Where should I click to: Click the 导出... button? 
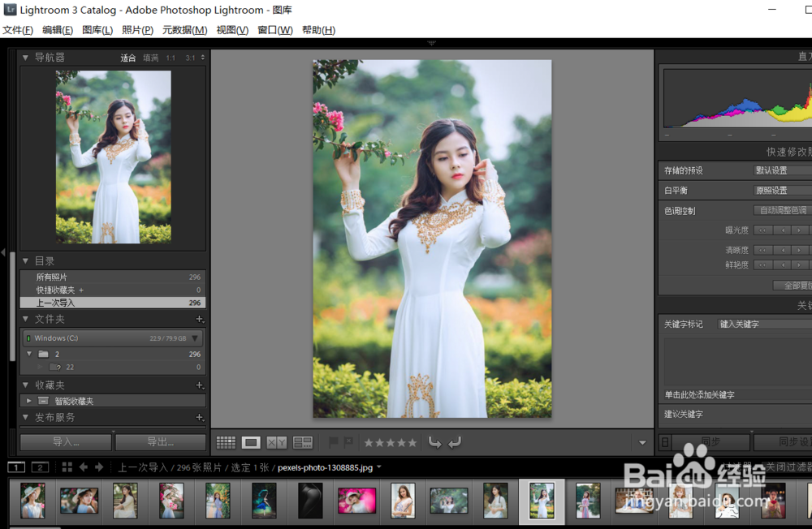(x=161, y=442)
